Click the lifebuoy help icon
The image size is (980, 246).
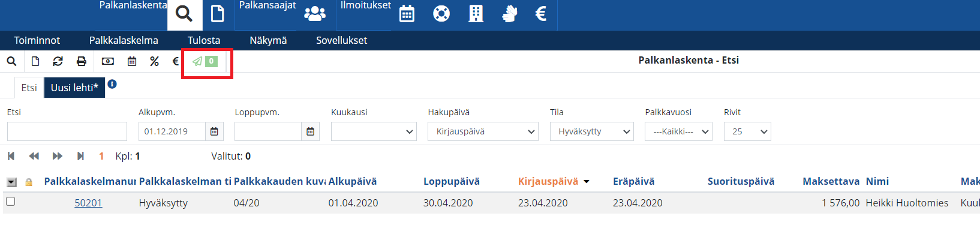[x=441, y=14]
